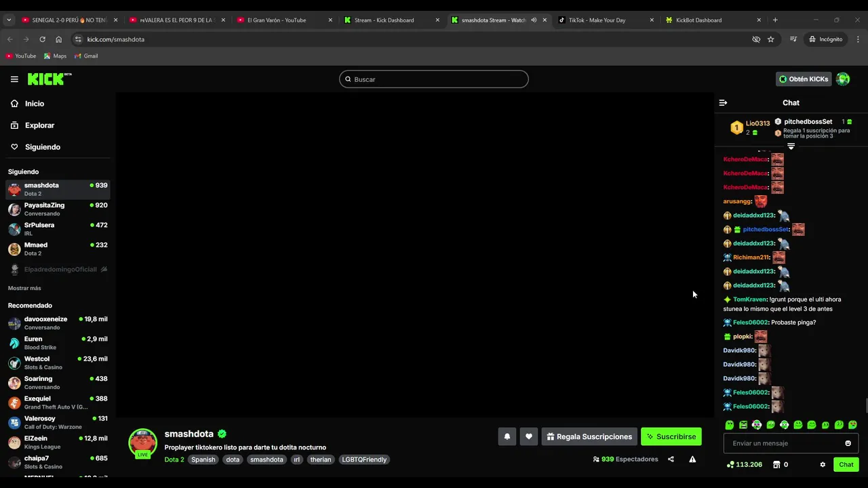Open PayasitaZing channel in sidebar

click(58, 209)
